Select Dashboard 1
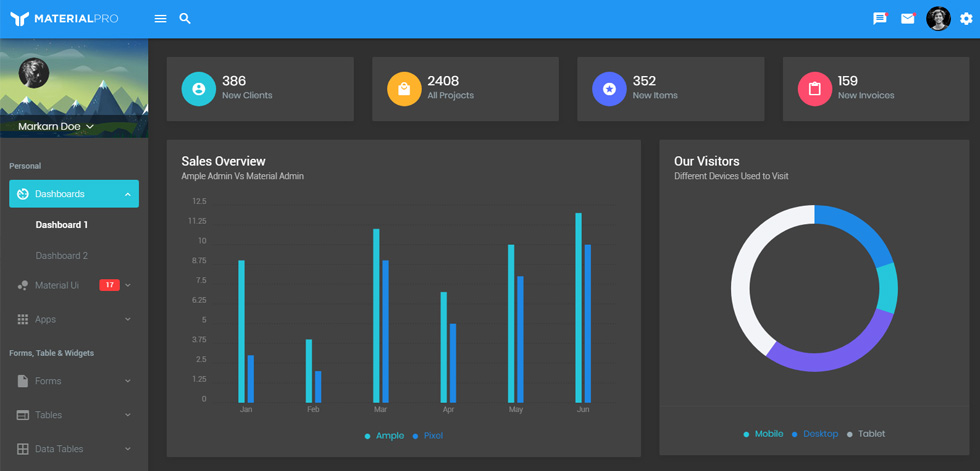The width and height of the screenshot is (980, 471). tap(62, 225)
